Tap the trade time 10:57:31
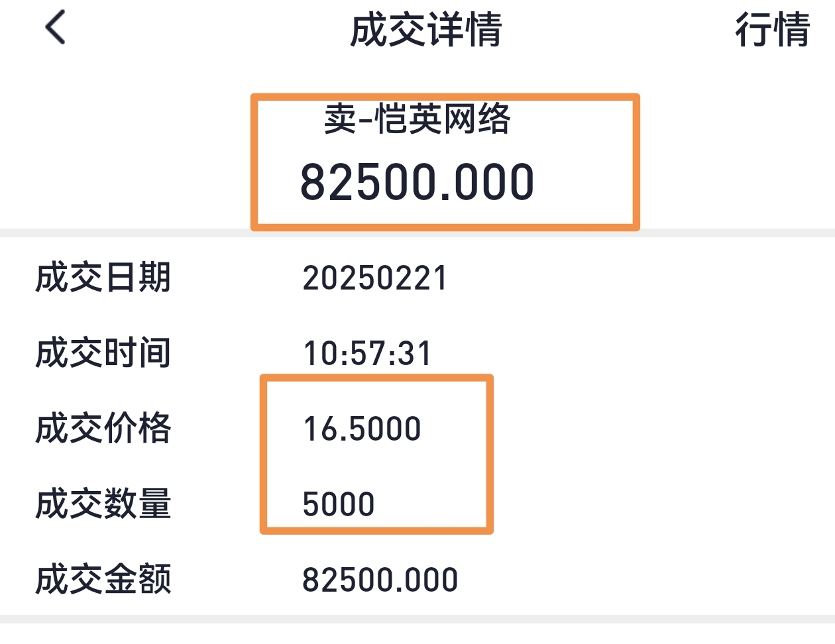Image resolution: width=835 pixels, height=644 pixels. tap(367, 354)
